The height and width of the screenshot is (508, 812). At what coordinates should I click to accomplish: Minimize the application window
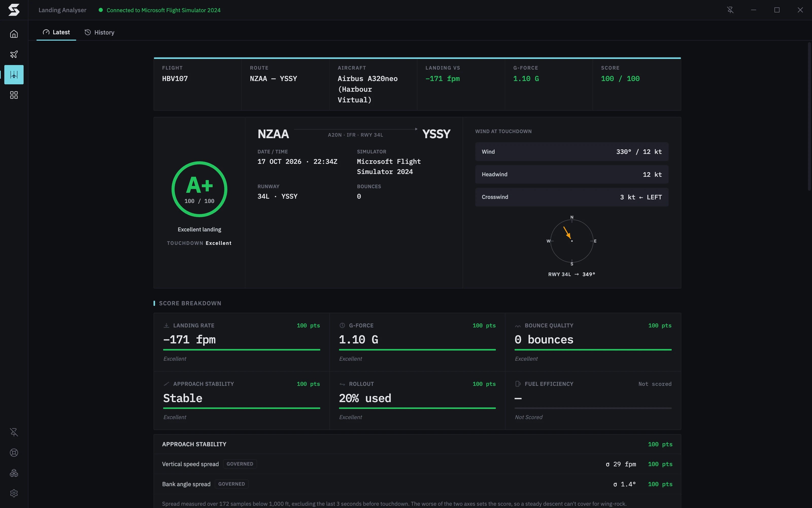point(754,10)
